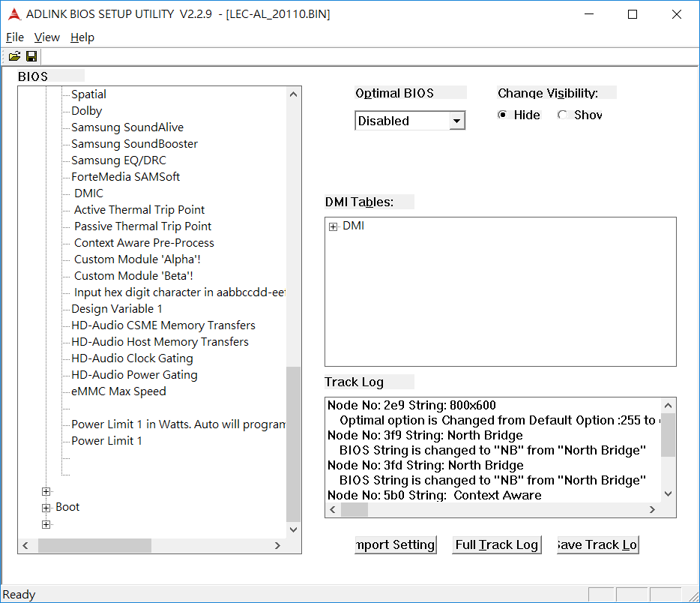This screenshot has height=603, width=700.
Task: Click log line 'Node No: 3fd String: North Bridge'
Action: click(x=426, y=466)
